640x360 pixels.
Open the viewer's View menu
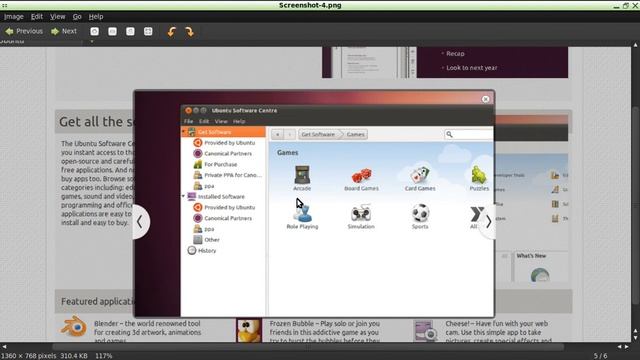(58, 17)
